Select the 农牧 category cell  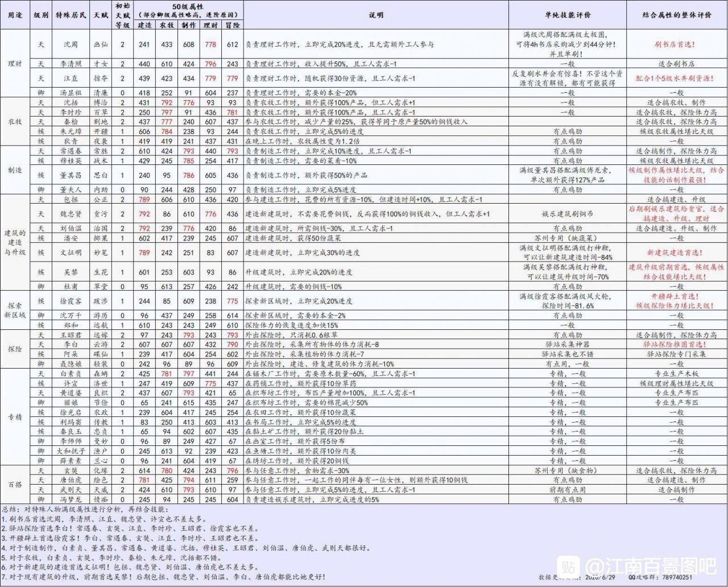click(x=15, y=122)
